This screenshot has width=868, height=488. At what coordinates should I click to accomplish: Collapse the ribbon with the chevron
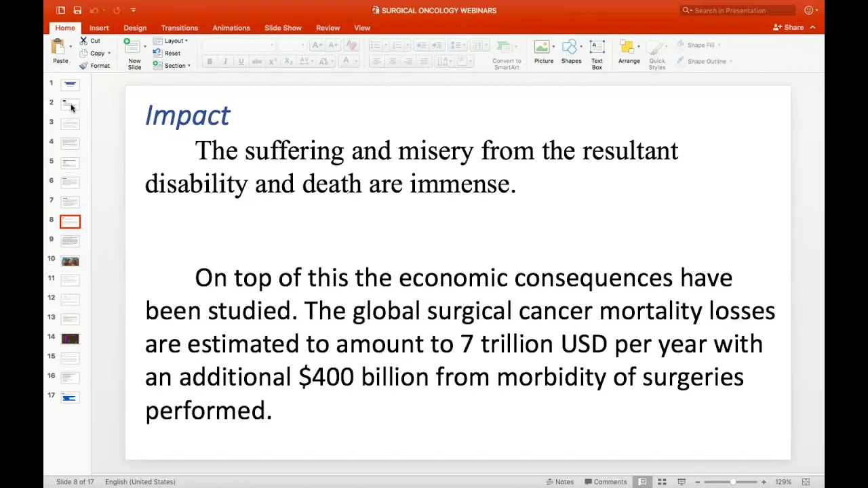click(812, 28)
